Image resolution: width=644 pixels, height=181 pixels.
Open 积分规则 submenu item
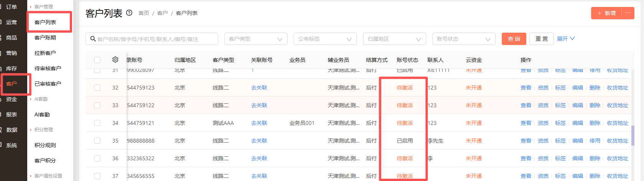45,145
